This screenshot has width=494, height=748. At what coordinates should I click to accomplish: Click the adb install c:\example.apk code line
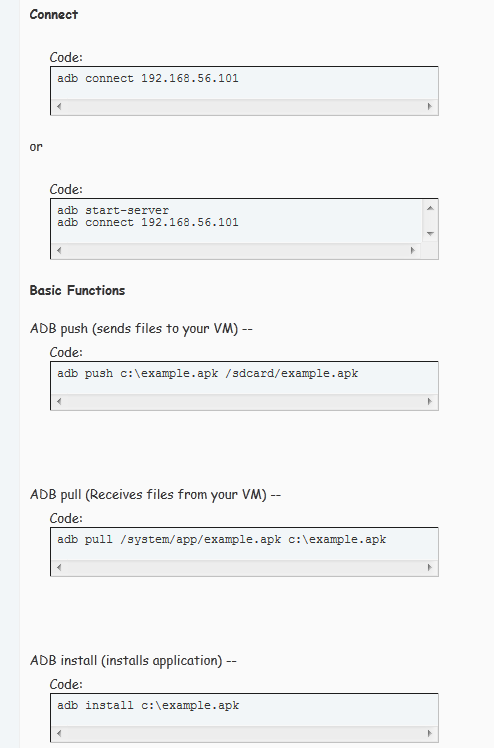coord(148,706)
